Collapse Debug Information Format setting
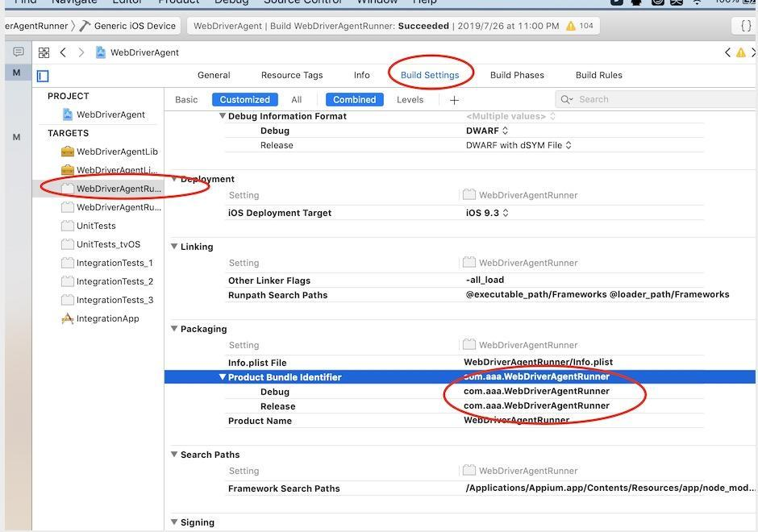This screenshot has width=758, height=532. point(223,116)
